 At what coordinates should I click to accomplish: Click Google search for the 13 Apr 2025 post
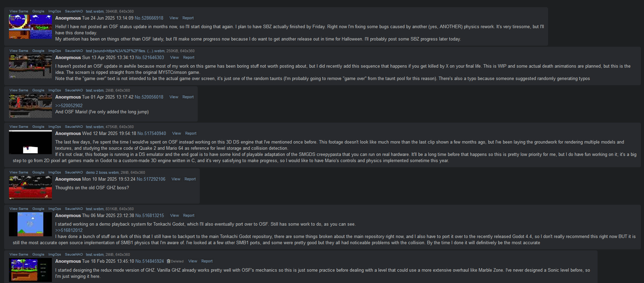coord(38,51)
